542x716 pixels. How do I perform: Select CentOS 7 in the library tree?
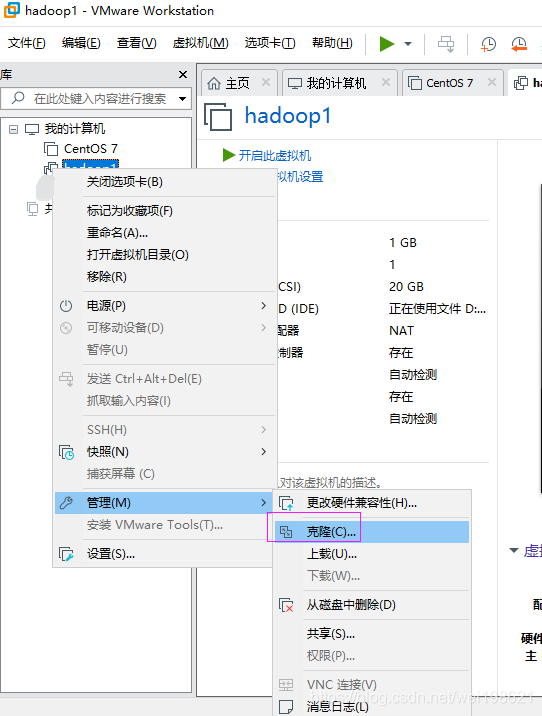click(90, 149)
